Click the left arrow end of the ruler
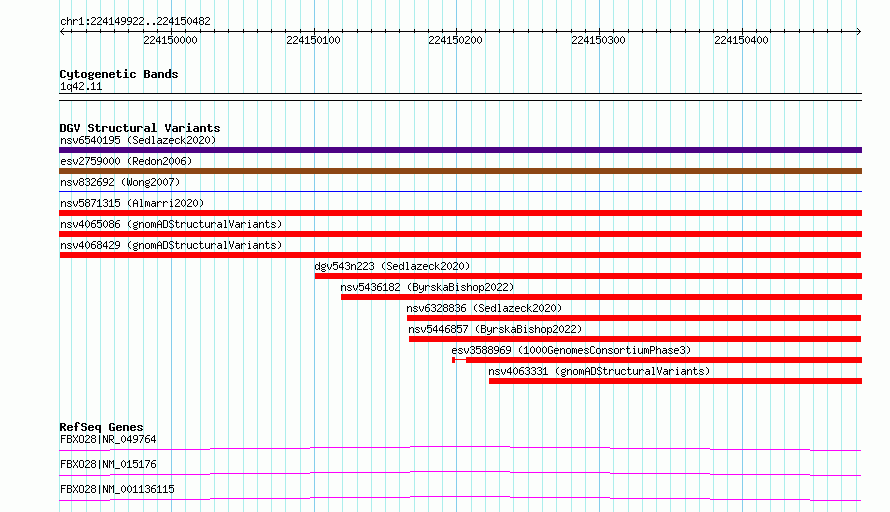The width and height of the screenshot is (890, 512). [62, 31]
